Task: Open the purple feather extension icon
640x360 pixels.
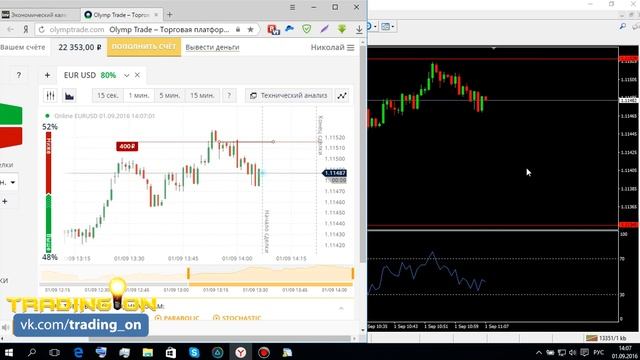Action: click(324, 29)
